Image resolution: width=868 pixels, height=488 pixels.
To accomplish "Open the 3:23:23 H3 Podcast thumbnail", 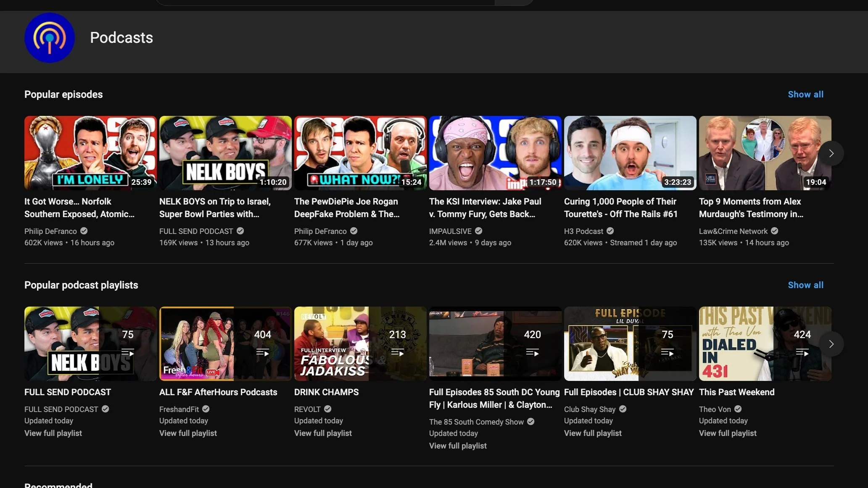I will (630, 153).
